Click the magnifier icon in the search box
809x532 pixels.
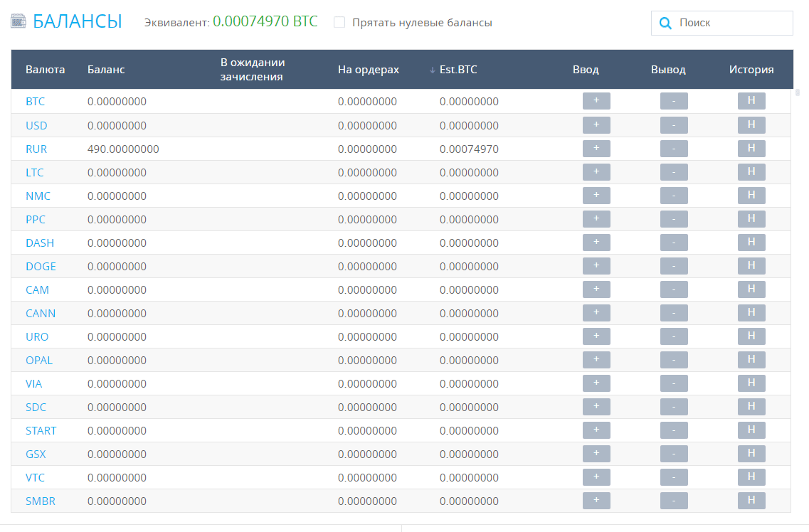[665, 23]
